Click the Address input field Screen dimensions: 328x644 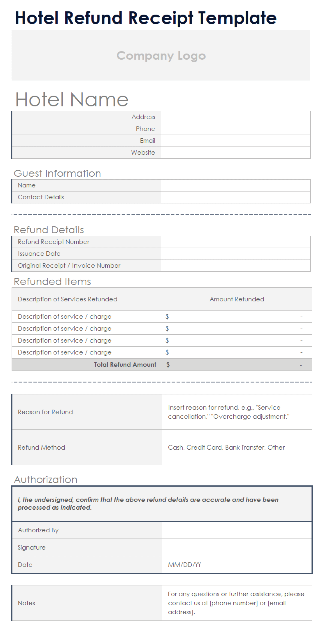[235, 117]
